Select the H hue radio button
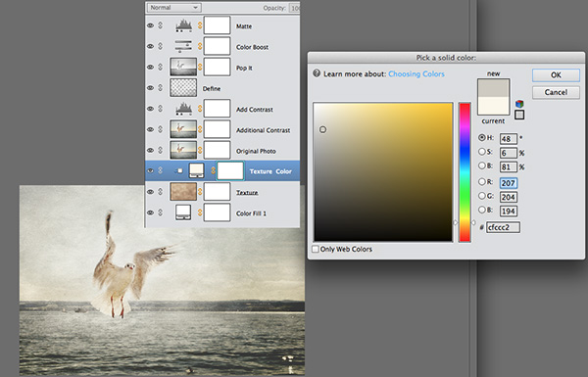The image size is (588, 377). pos(482,137)
